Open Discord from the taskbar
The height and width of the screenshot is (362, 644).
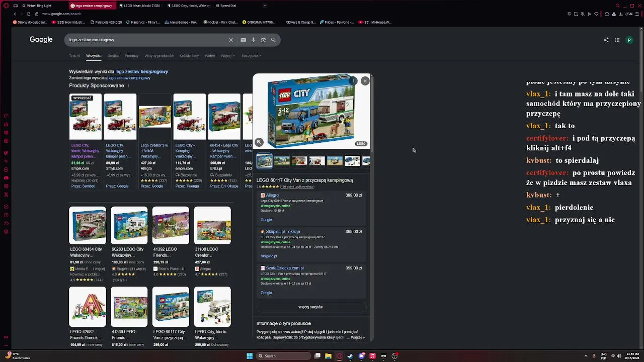tap(361, 356)
